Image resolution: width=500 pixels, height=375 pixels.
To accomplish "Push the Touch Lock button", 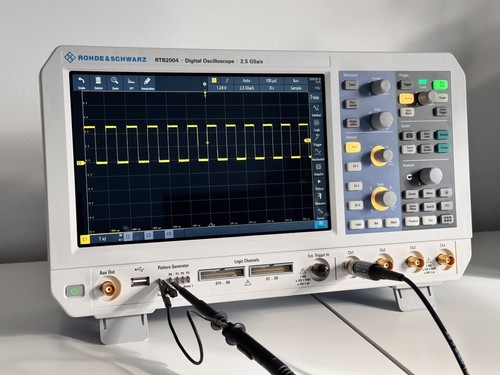I will pos(409,149).
